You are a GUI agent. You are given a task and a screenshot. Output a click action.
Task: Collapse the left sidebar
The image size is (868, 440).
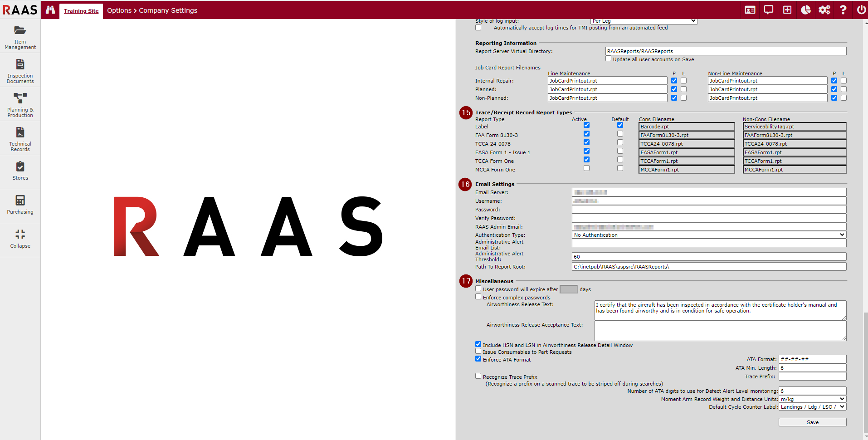20,239
